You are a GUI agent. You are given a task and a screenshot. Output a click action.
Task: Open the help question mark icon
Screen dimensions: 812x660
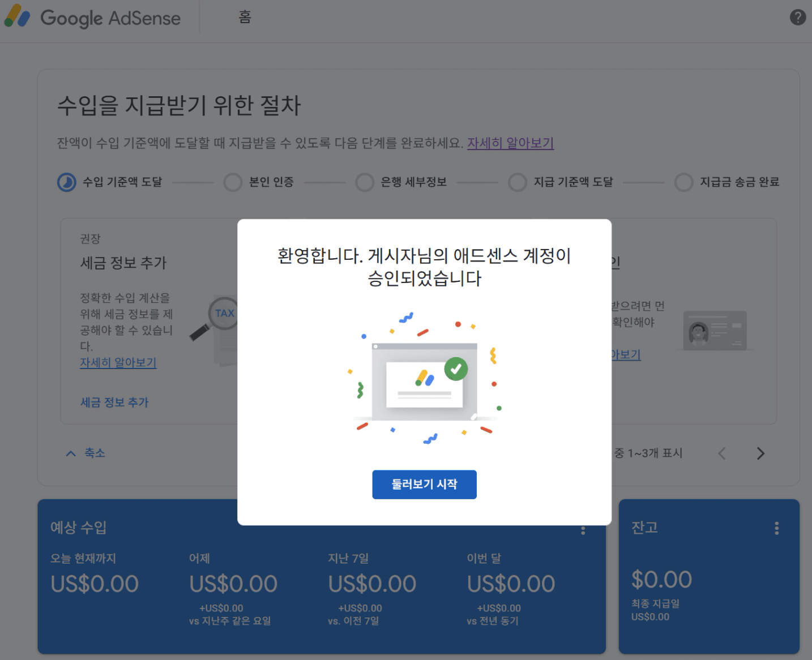coord(797,18)
